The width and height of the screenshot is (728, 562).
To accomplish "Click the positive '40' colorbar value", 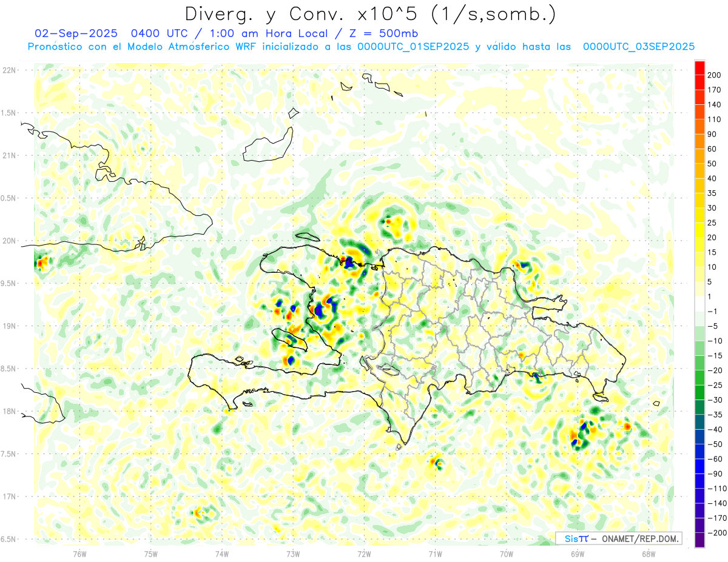I will (x=712, y=178).
